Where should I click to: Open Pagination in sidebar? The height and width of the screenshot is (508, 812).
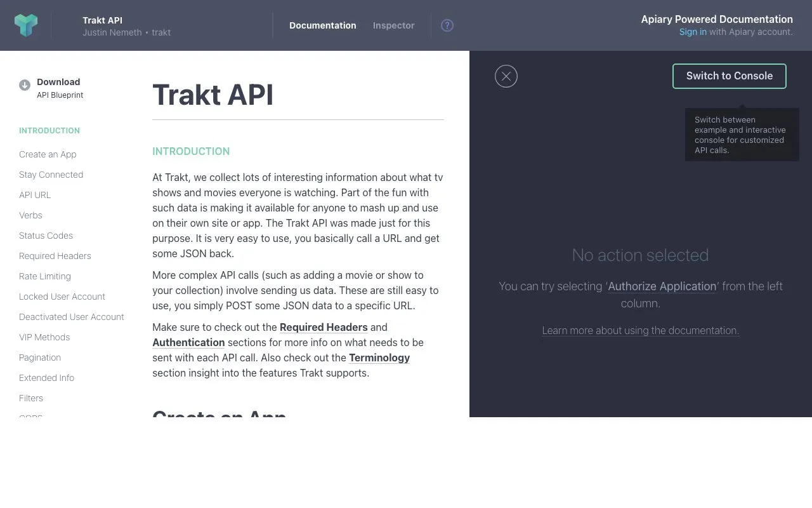[x=40, y=358]
